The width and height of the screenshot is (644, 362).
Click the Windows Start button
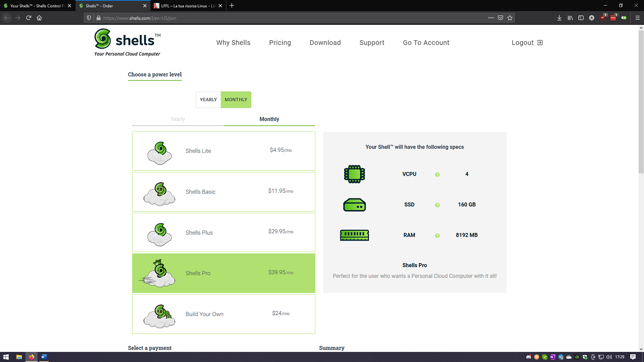[6, 357]
